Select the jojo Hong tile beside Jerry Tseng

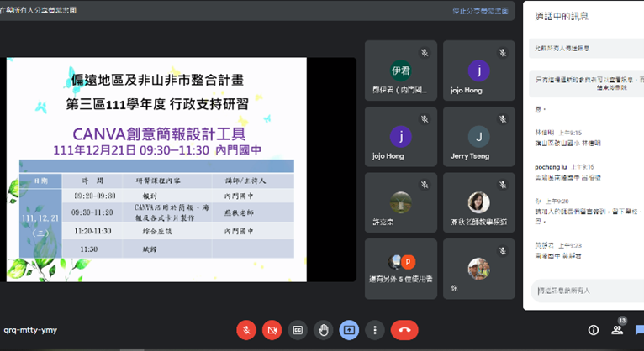(x=401, y=137)
